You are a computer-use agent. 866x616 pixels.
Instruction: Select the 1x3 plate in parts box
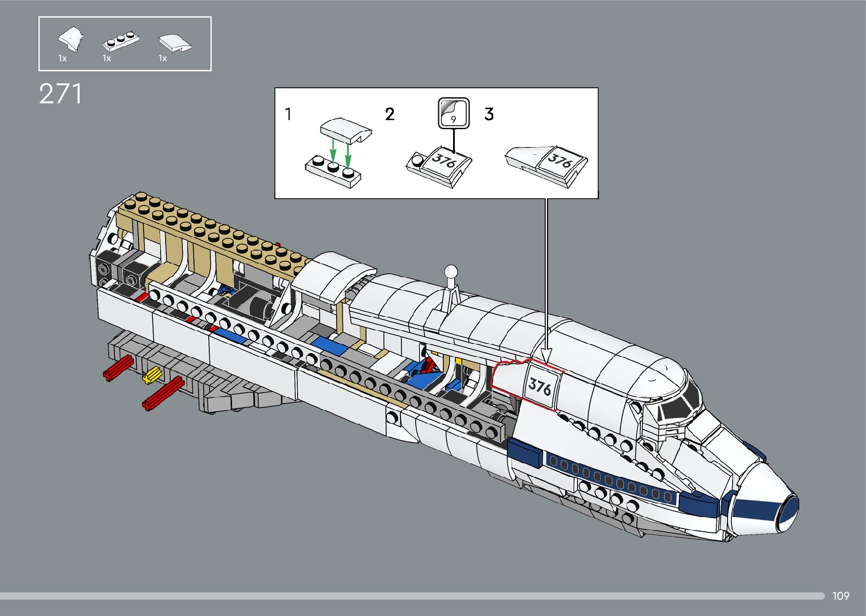pyautogui.click(x=120, y=41)
